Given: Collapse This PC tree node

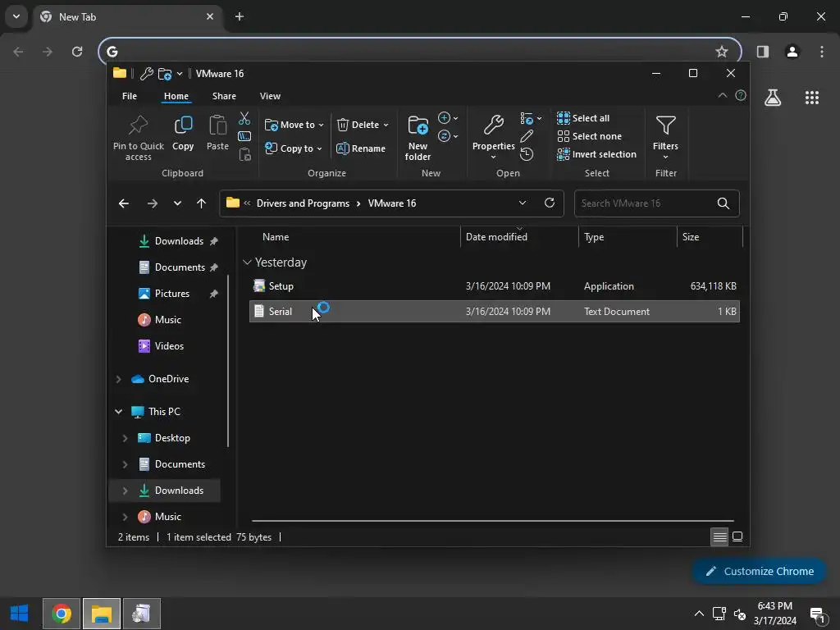Looking at the screenshot, I should click(118, 412).
